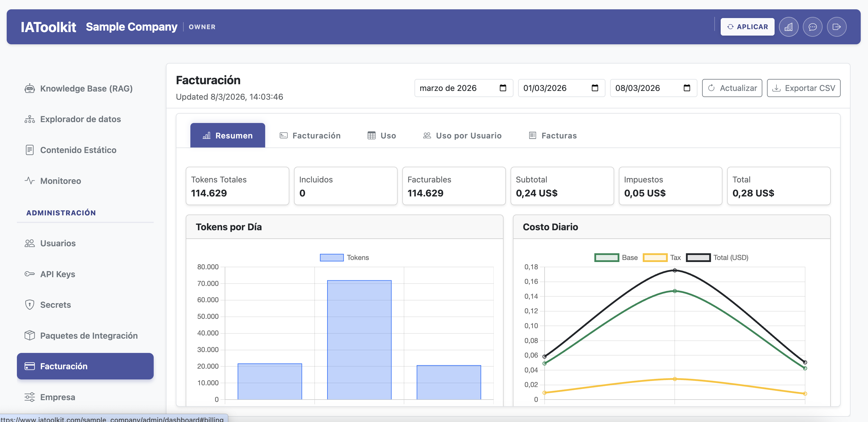
Task: Toggle the Tokens legend in Tokens por Día
Action: click(x=345, y=257)
